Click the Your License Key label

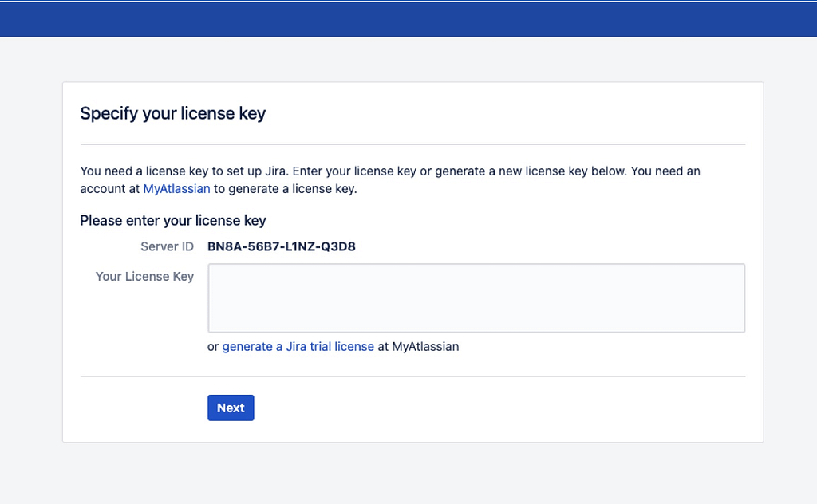click(144, 276)
